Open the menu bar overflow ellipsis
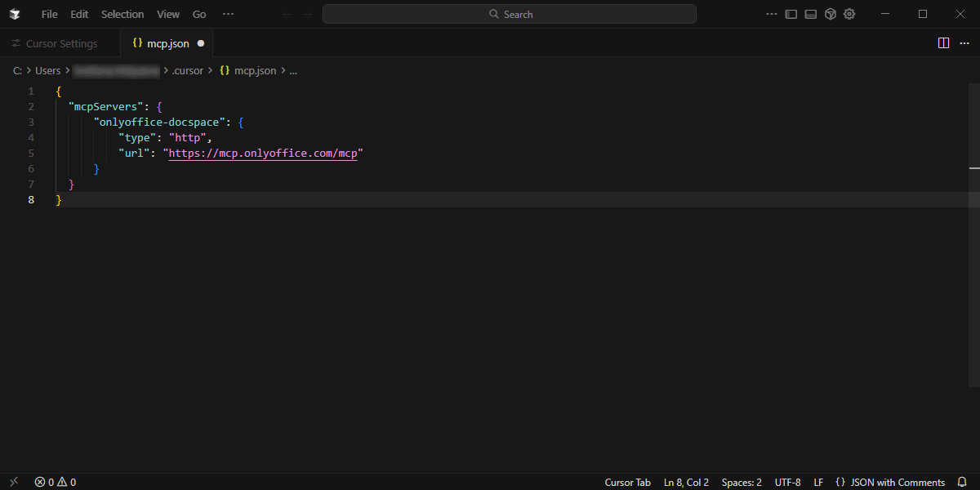 pos(228,14)
